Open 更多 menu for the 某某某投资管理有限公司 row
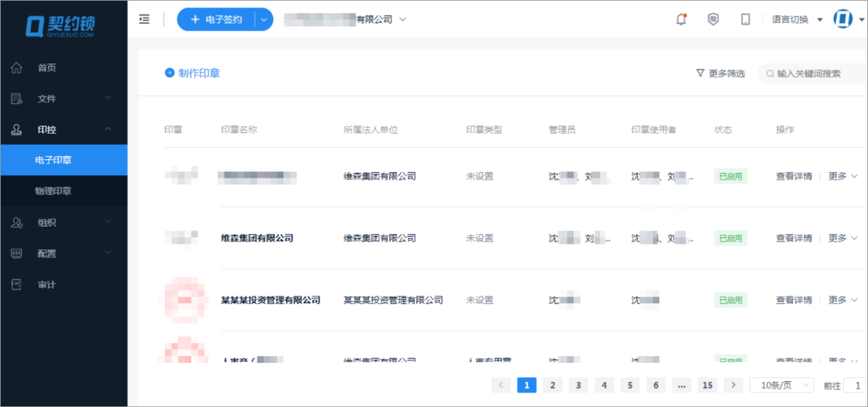This screenshot has width=868, height=407. coord(842,300)
